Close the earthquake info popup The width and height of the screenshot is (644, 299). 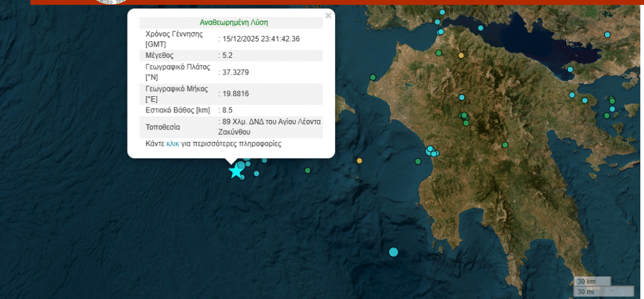click(328, 16)
